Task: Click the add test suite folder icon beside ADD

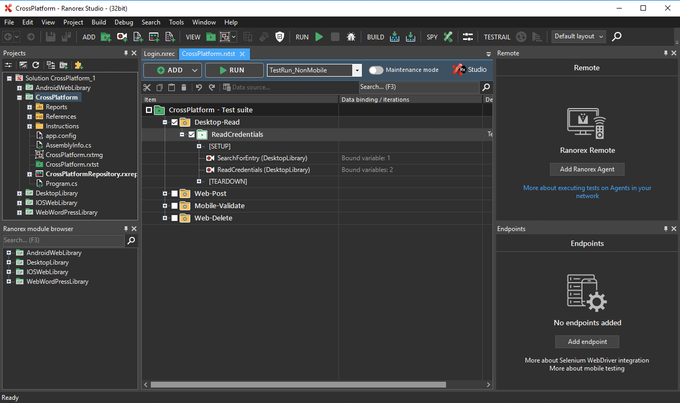Action: tap(105, 37)
